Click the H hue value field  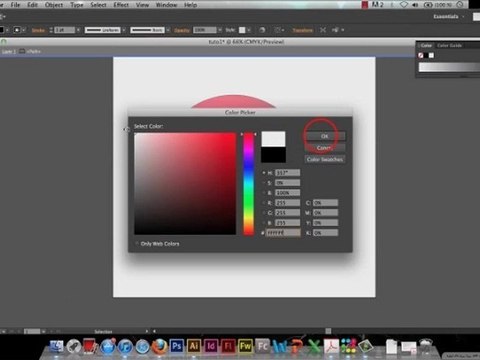pos(287,173)
